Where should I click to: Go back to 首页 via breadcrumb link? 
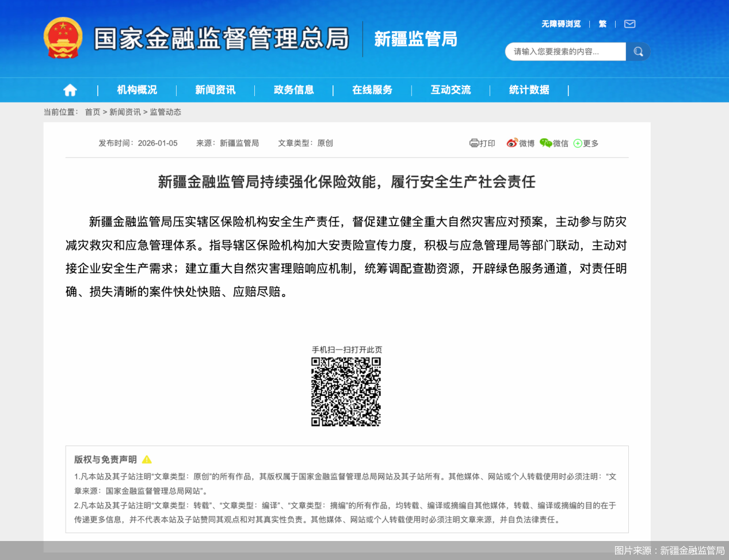tap(93, 112)
